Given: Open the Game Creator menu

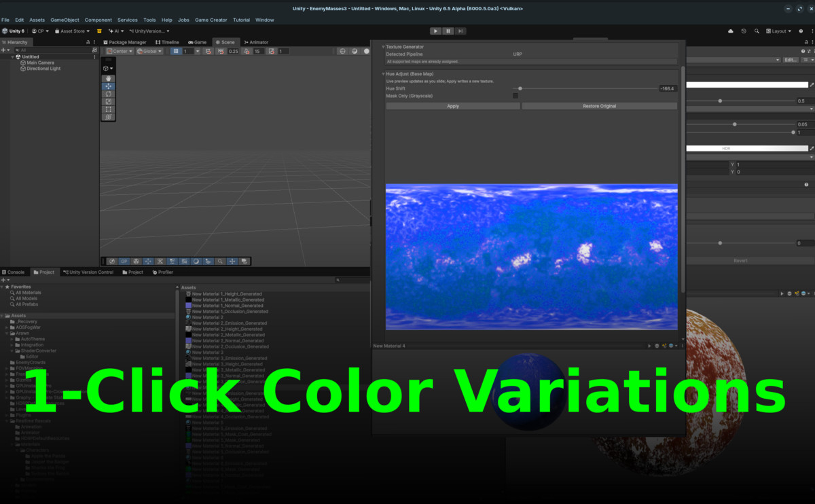Looking at the screenshot, I should 211,20.
